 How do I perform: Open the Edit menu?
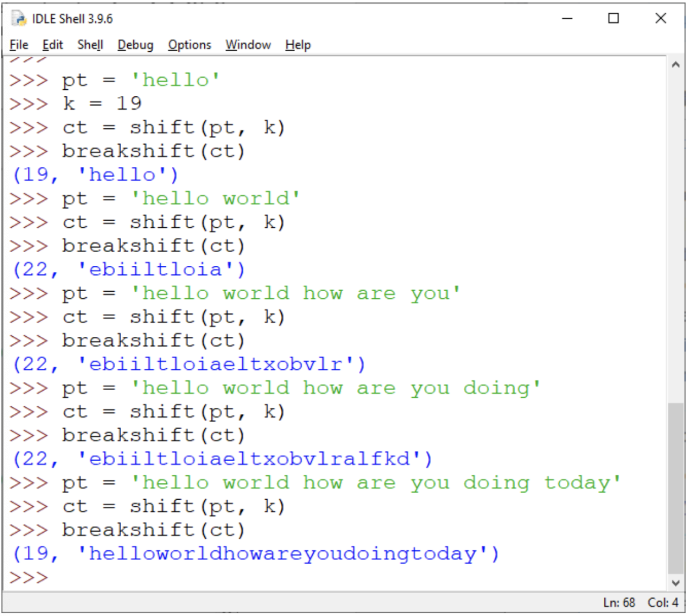point(53,45)
